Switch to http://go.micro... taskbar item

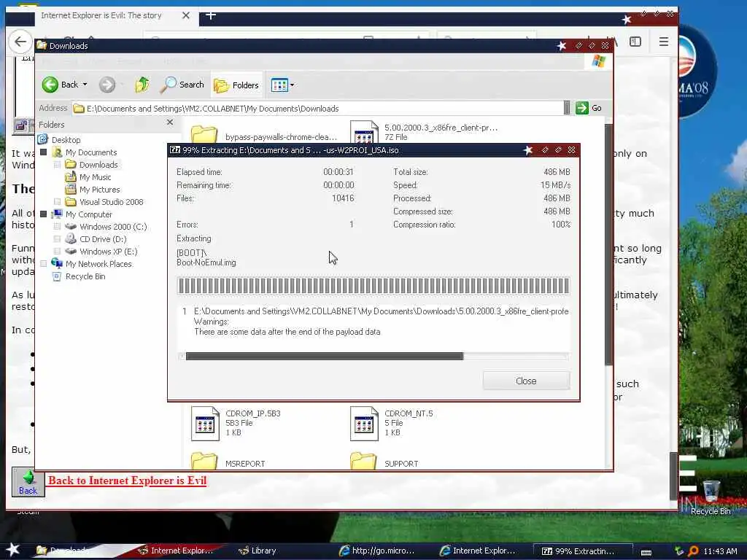click(x=377, y=551)
